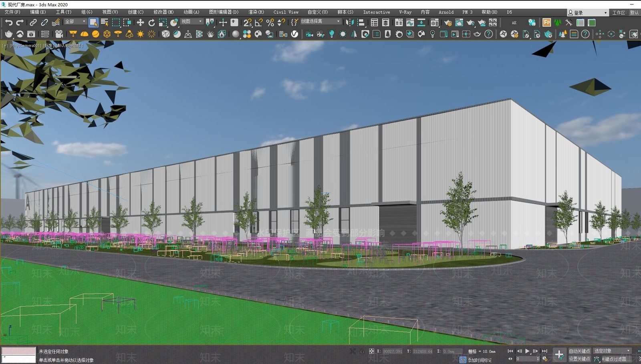This screenshot has height=364, width=641.
Task: Toggle absolute/offset transform mode icon
Action: [371, 351]
